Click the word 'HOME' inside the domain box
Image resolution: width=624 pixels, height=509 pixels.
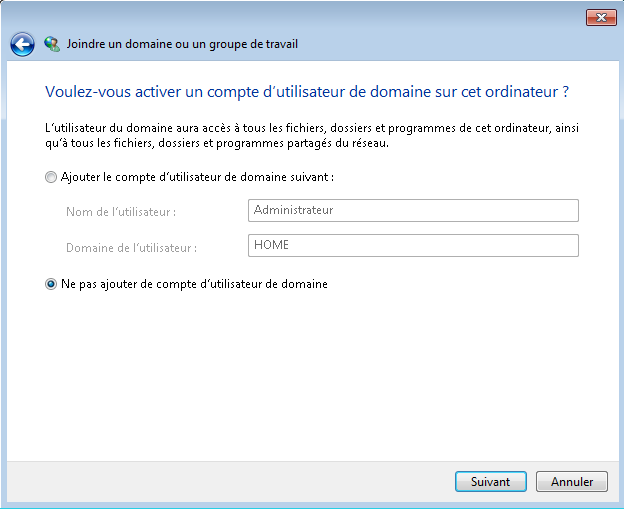click(271, 245)
